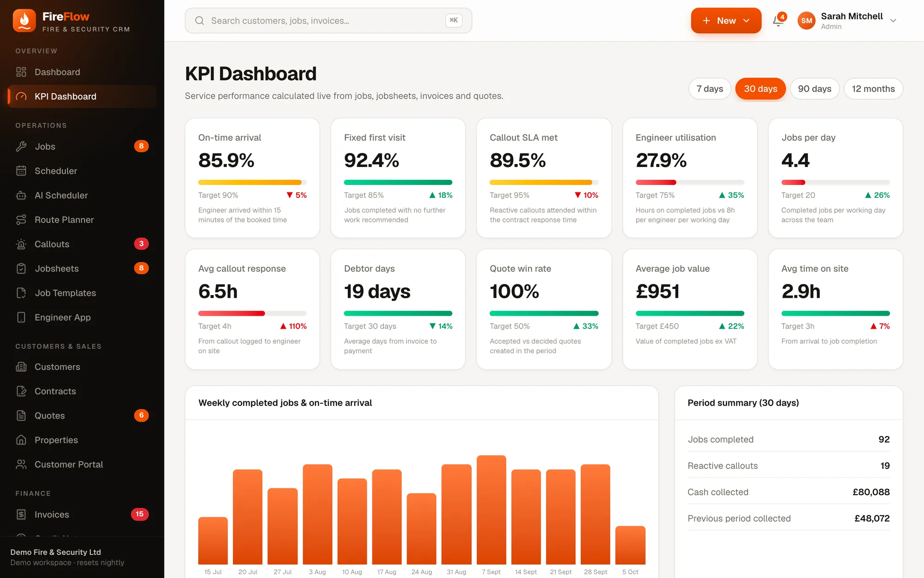Screen dimensions: 924x578
Task: Open the Contracts pen-document icon
Action: coord(21,392)
